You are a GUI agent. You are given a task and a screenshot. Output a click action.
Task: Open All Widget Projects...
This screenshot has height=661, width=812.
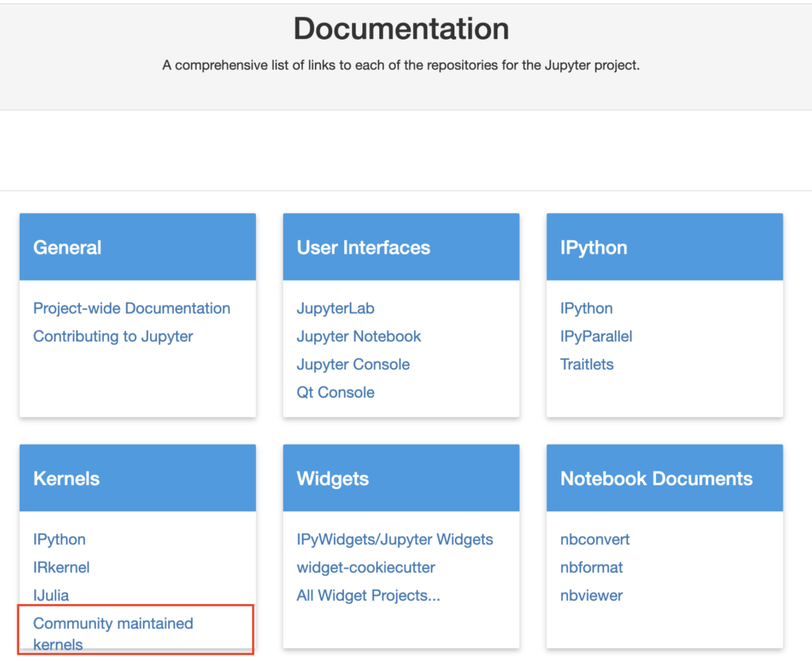(x=368, y=594)
